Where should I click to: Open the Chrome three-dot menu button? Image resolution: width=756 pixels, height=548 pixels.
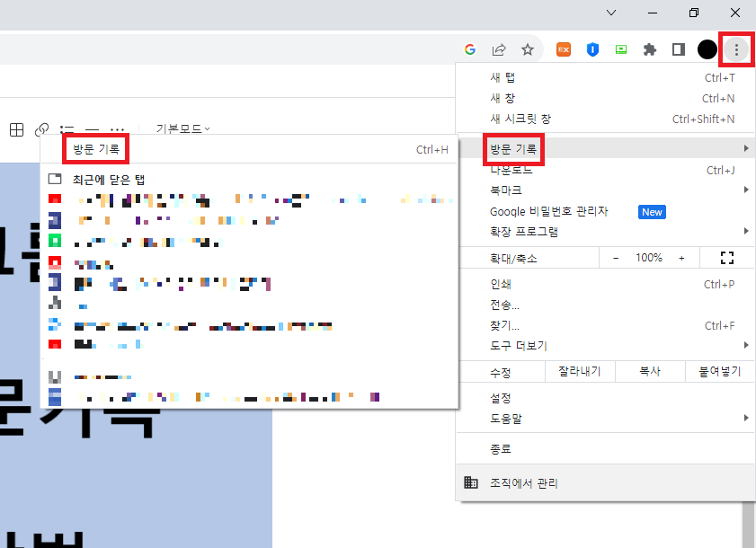[736, 49]
